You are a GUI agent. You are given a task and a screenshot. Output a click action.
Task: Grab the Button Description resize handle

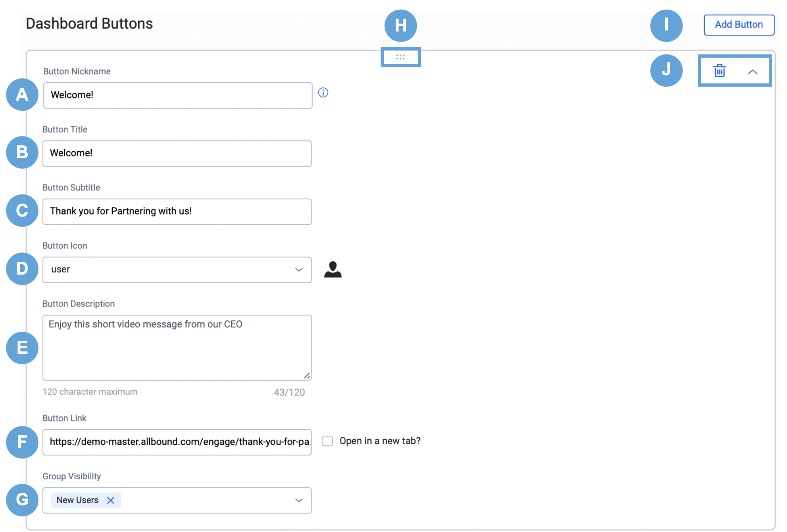click(x=307, y=375)
